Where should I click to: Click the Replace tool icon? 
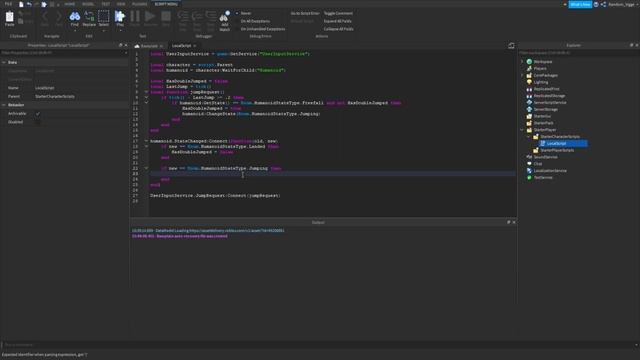pyautogui.click(x=89, y=17)
